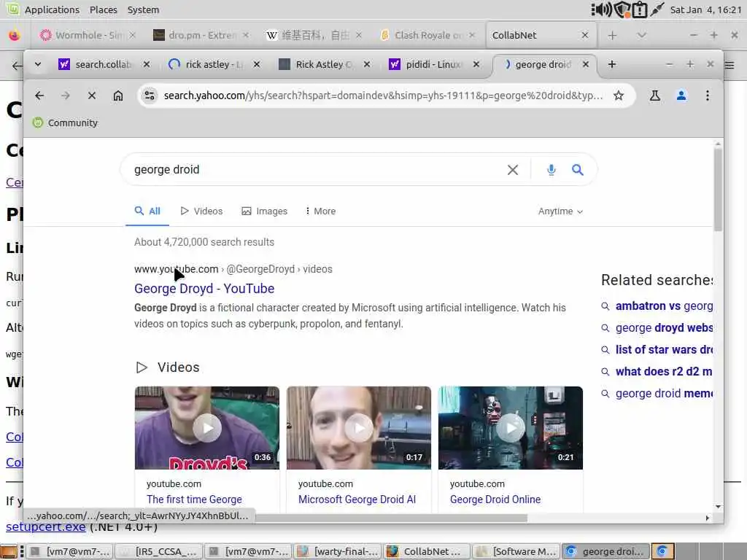Play the 0:17 video thumbnail
The image size is (747, 560).
[x=359, y=428]
